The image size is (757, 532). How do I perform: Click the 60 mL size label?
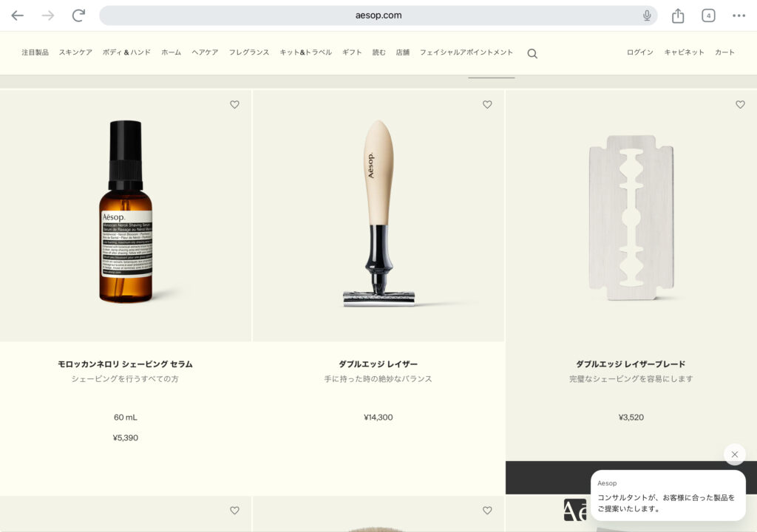(126, 417)
